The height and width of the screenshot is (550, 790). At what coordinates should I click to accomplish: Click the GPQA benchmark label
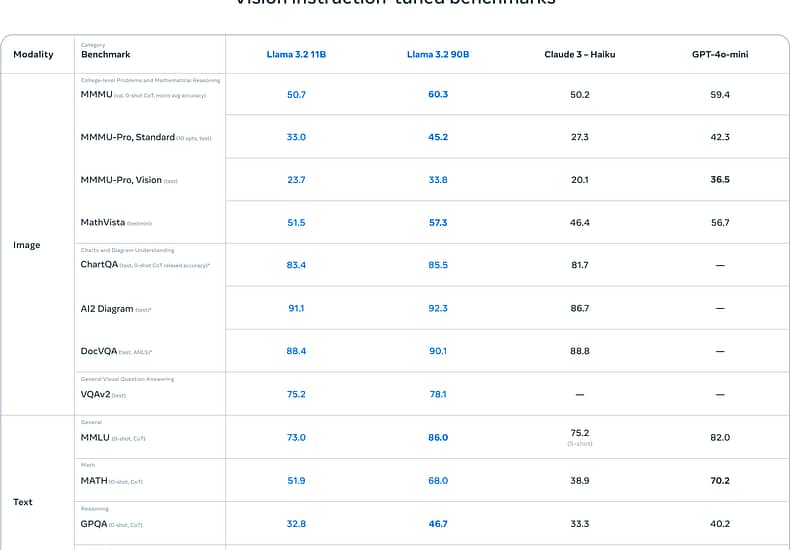tap(94, 524)
